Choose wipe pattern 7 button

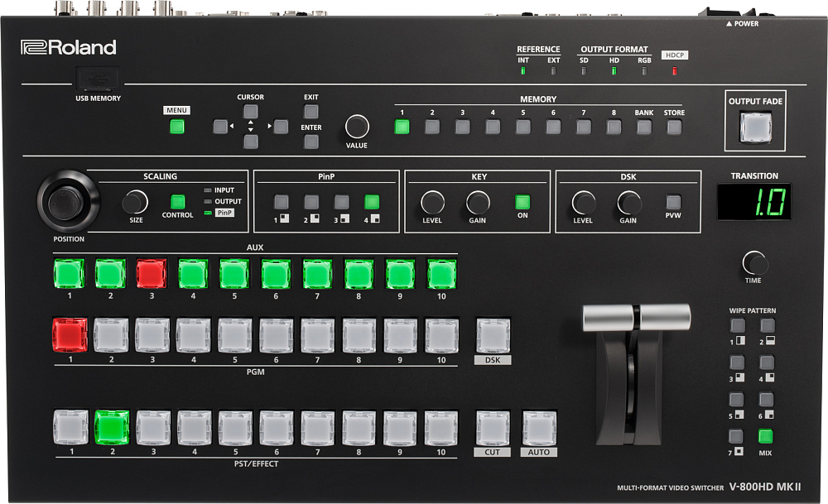point(735,436)
